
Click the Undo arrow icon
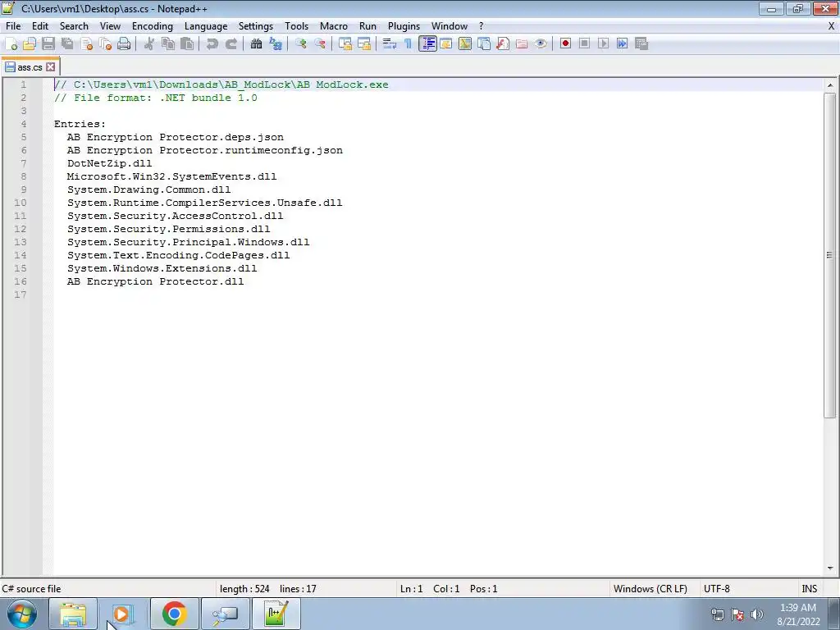(212, 44)
